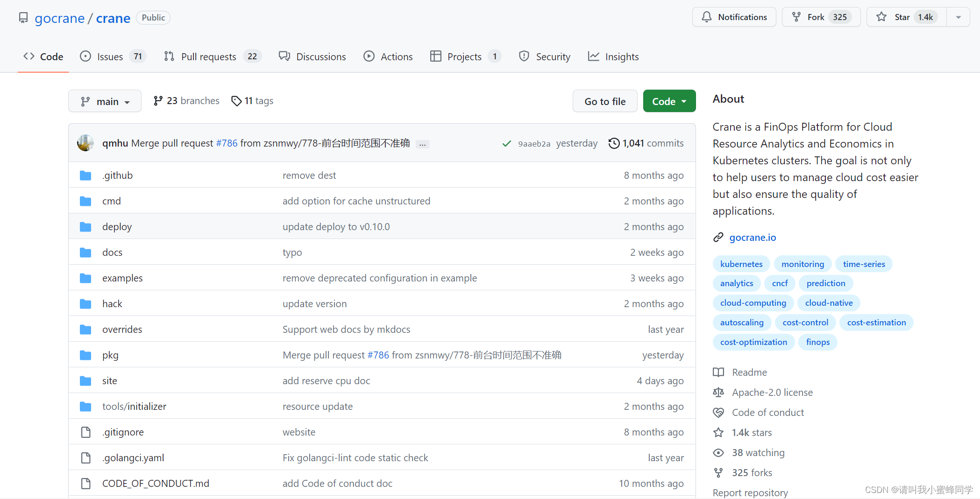Click the CODE_OF_CONDUCT.md file icon
Image resolution: width=980 pixels, height=499 pixels.
[85, 484]
